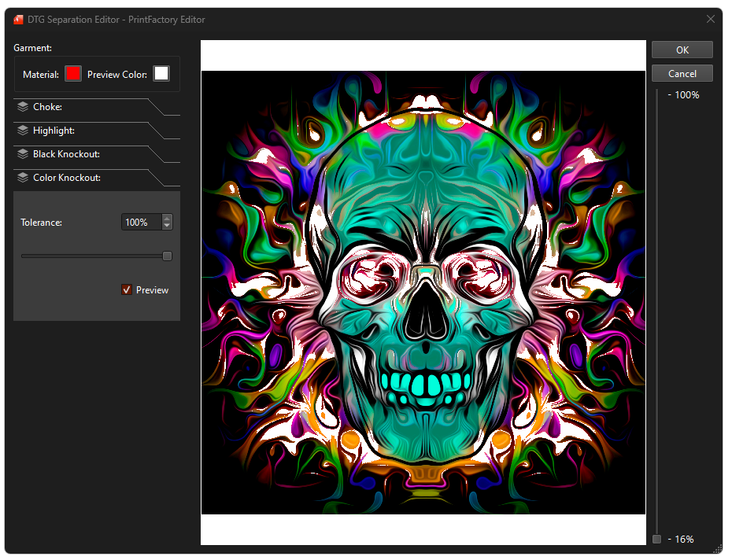Open the white Preview Color swatch
The height and width of the screenshot is (560, 732).
161,74
